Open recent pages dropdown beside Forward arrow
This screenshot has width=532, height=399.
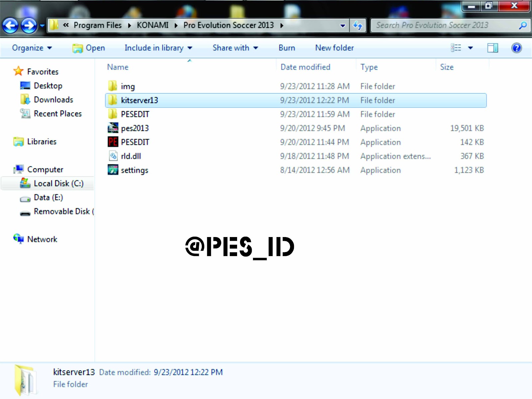42,26
